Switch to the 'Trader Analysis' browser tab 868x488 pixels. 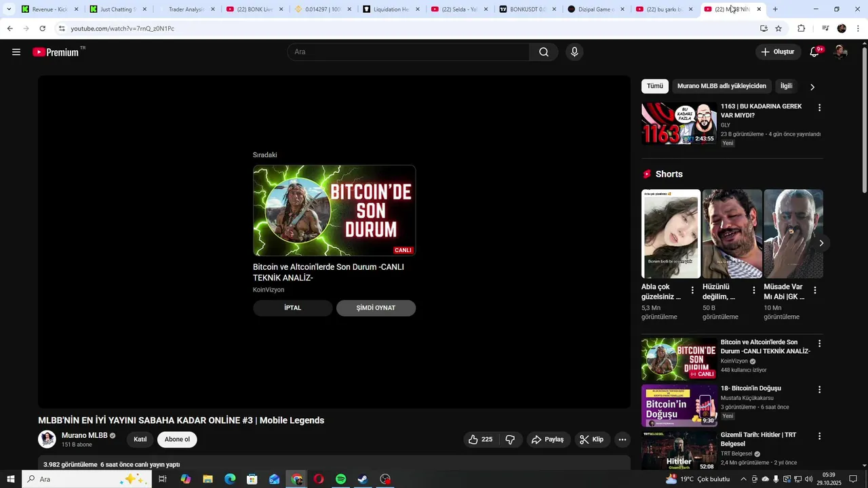point(186,9)
